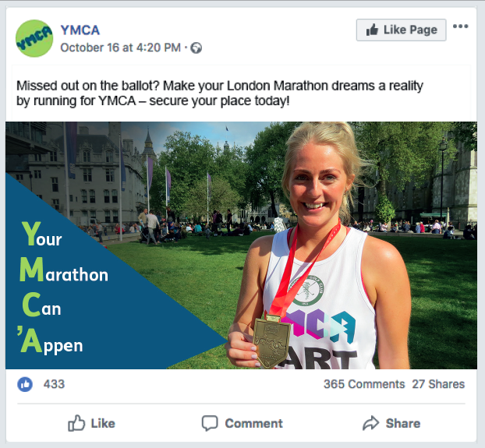Screen dimensions: 485x448
Task: Like the post with the thumbs-up button
Action: pyautogui.click(x=92, y=423)
